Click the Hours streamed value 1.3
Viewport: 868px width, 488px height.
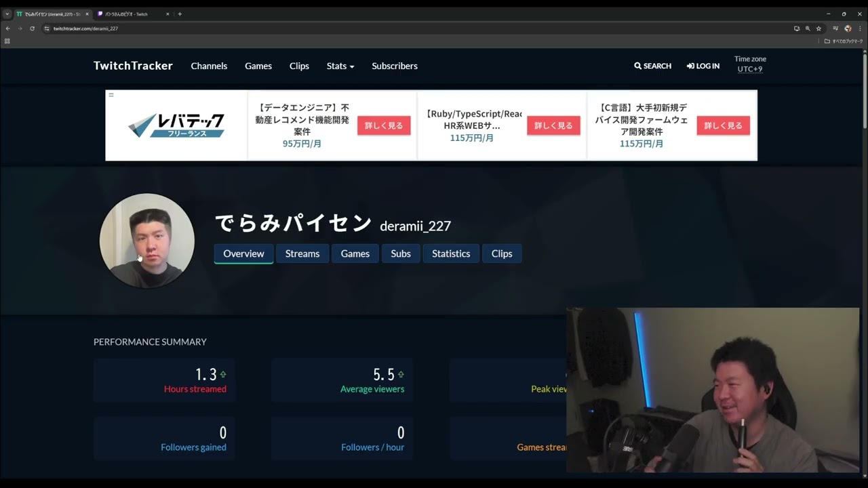pyautogui.click(x=206, y=374)
